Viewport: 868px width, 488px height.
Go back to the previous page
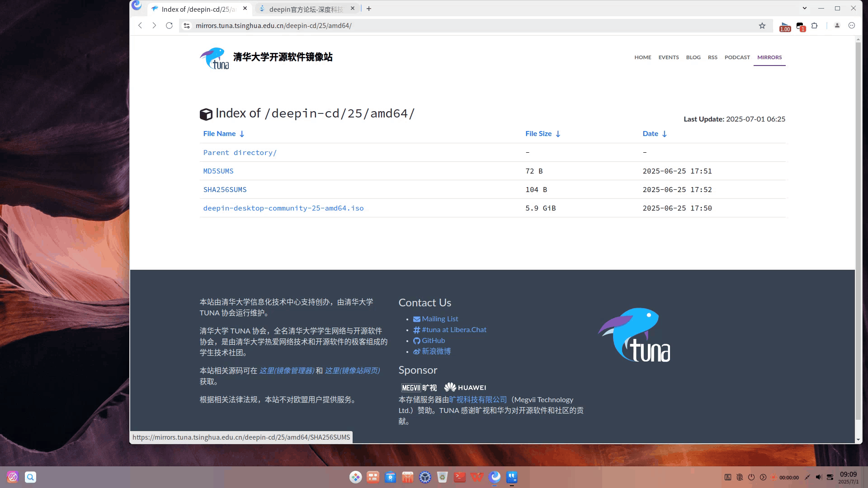click(140, 26)
